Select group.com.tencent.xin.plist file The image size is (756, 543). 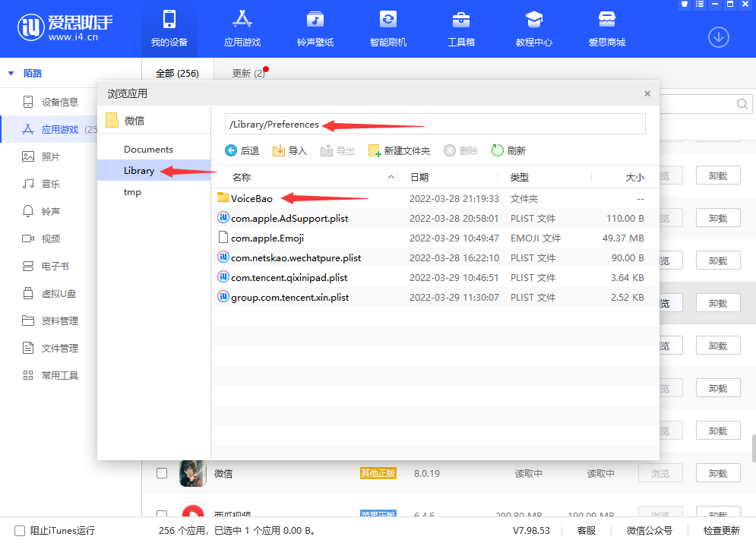(x=435, y=297)
